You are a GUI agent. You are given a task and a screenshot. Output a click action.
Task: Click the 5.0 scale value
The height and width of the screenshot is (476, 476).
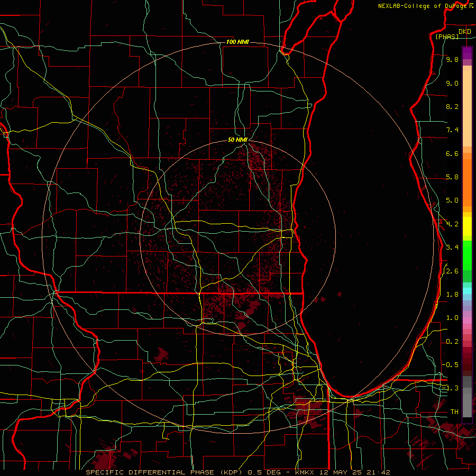click(x=452, y=200)
